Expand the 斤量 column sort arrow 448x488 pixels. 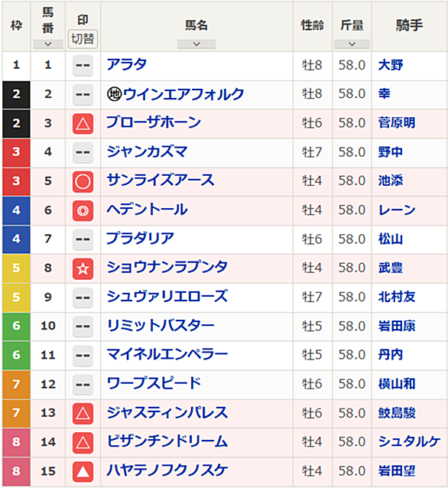click(352, 44)
